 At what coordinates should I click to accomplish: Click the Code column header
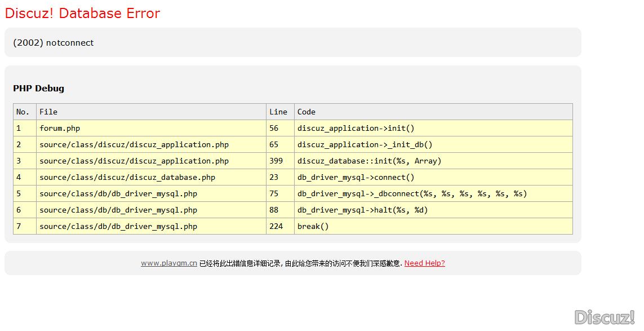tap(433, 112)
